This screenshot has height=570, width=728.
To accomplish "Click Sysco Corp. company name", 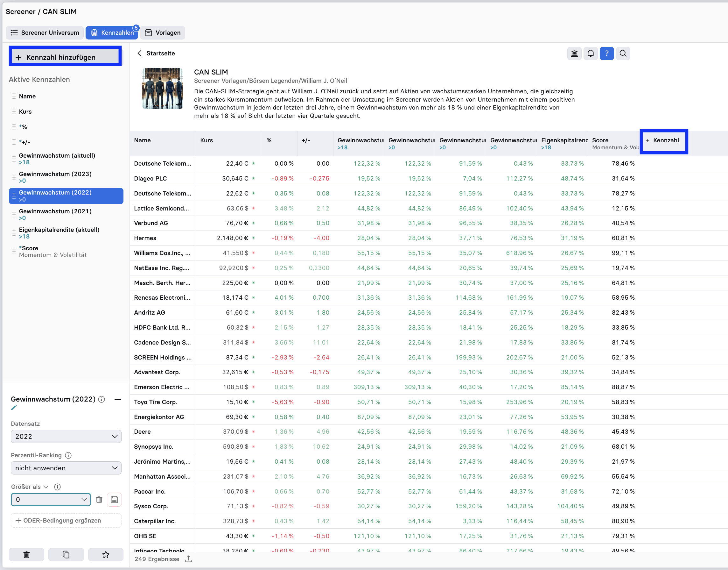I will [151, 507].
